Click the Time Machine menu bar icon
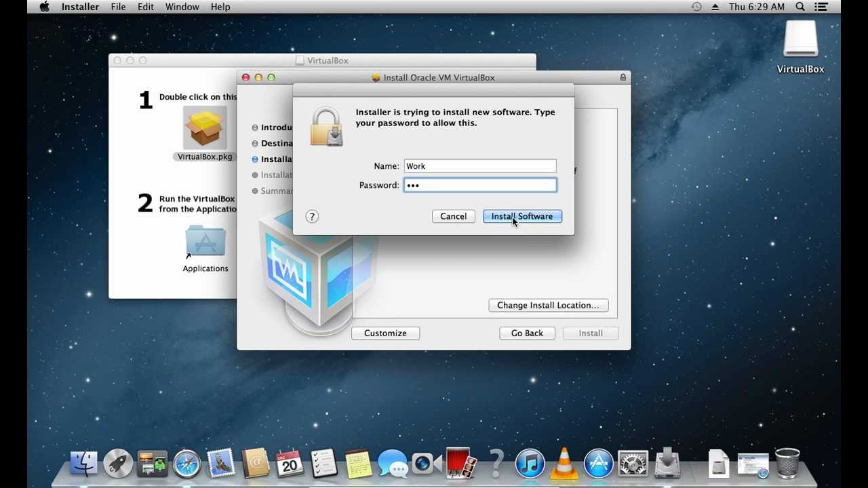 (696, 7)
